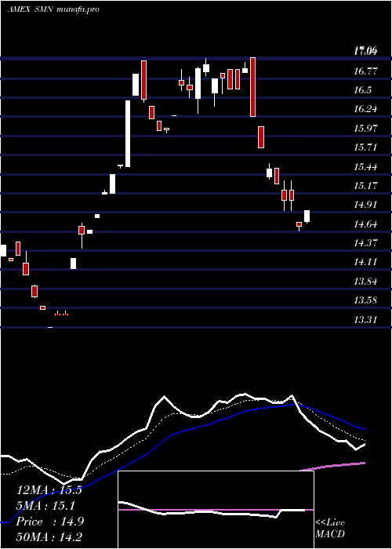
Task: Click the pink 50MA line segment
Action: (x=332, y=466)
